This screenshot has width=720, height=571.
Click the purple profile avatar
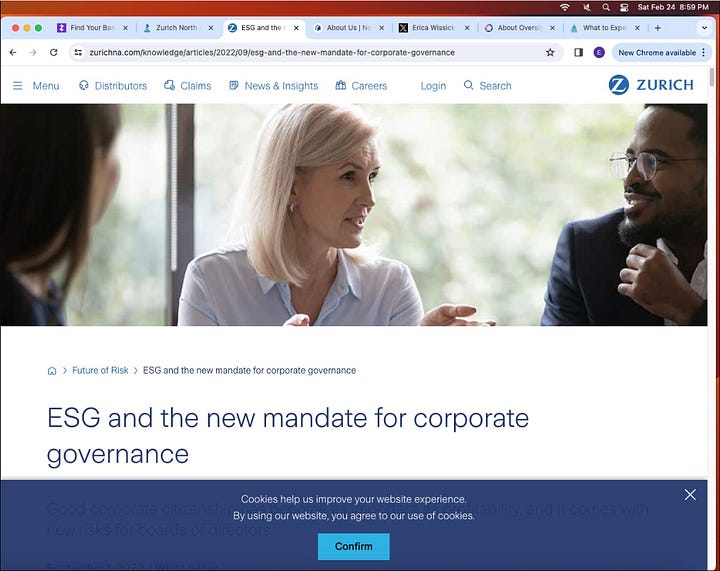(x=599, y=52)
